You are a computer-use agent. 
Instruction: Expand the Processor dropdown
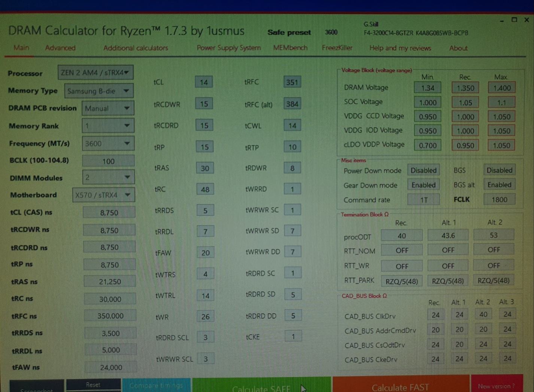coord(95,72)
